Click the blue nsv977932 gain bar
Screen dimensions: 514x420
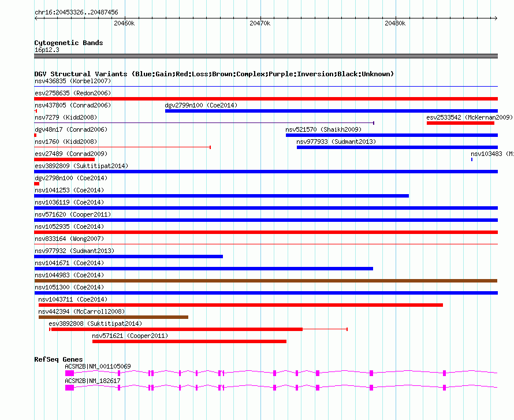coord(128,257)
